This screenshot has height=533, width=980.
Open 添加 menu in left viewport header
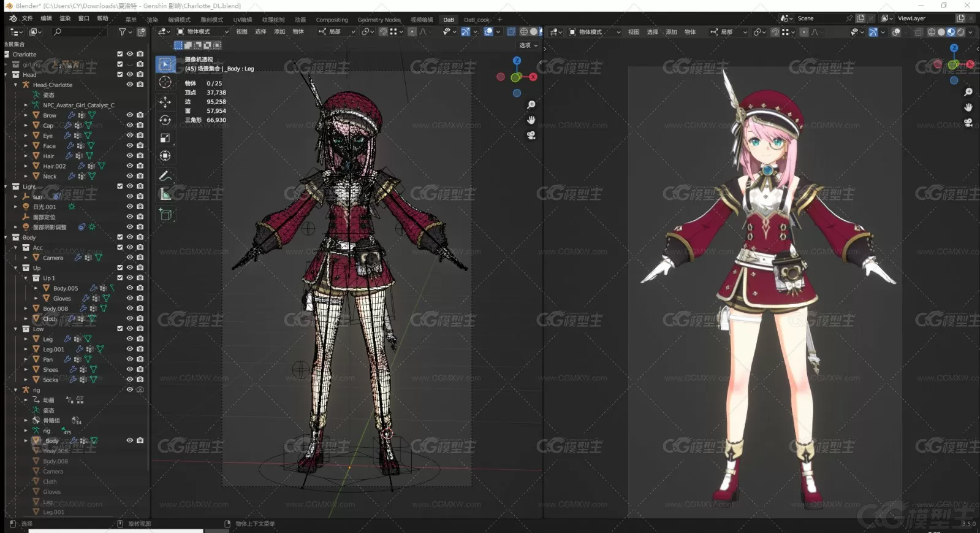point(279,32)
